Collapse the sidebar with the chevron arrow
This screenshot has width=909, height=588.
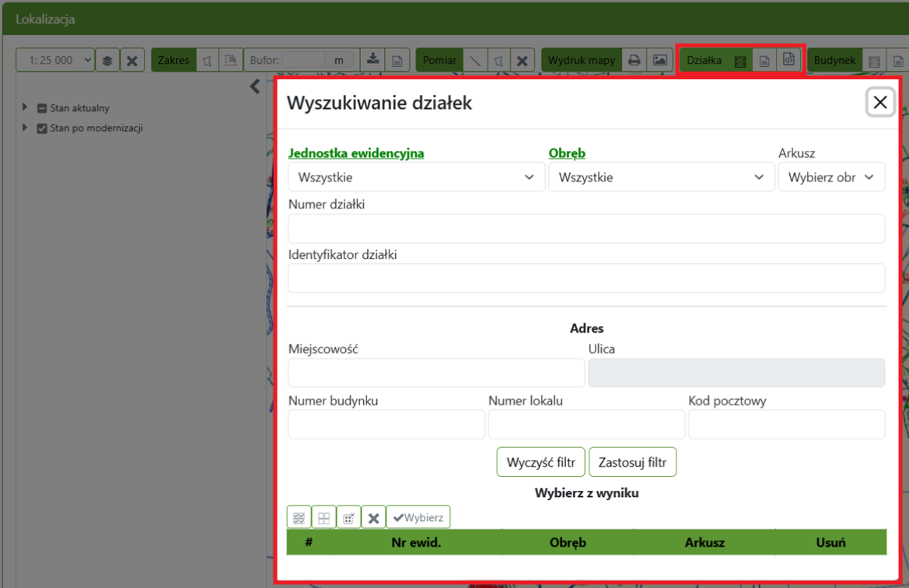point(254,86)
